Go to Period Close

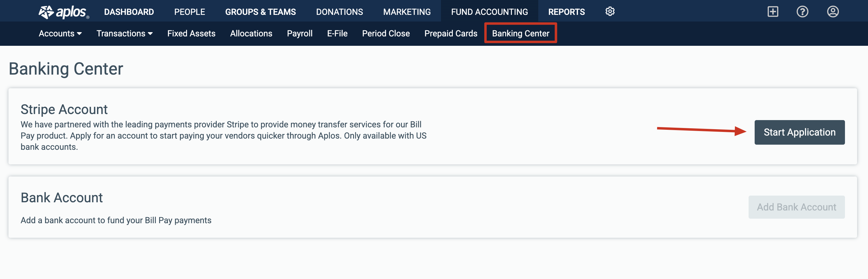click(x=386, y=33)
